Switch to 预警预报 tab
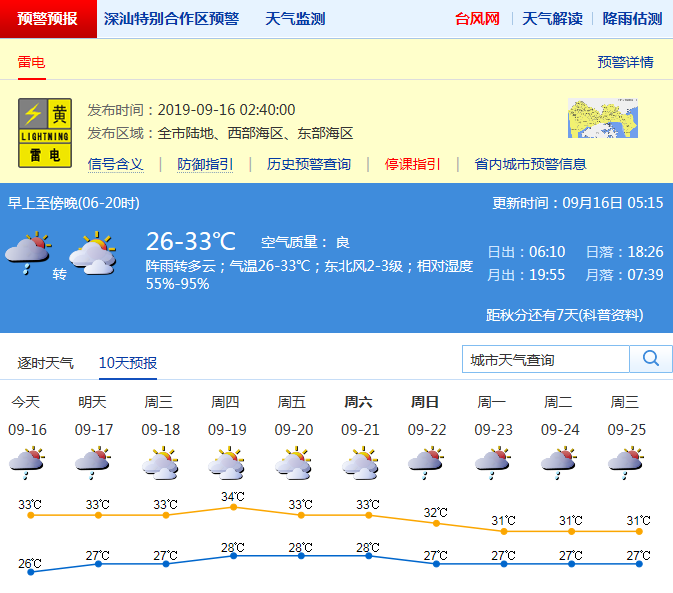 48,19
